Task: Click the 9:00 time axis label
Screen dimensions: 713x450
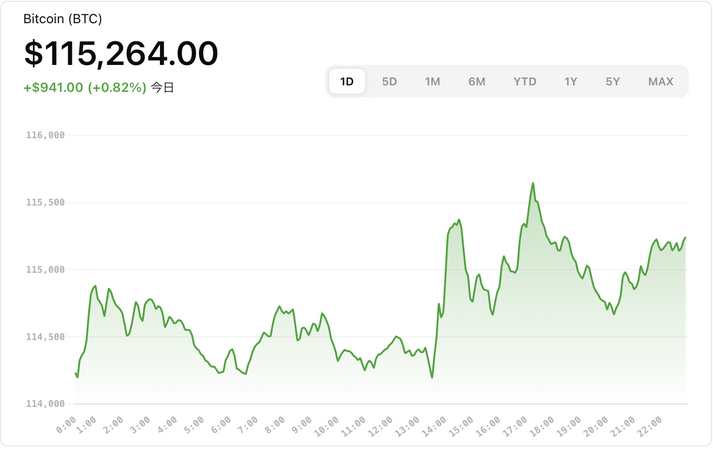Action: coord(302,425)
